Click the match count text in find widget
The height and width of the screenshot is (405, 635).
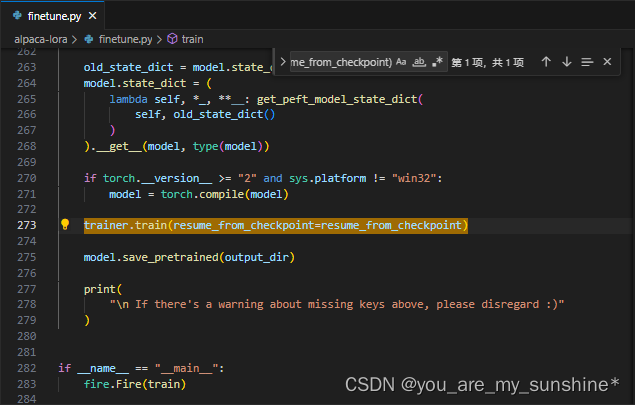[488, 62]
